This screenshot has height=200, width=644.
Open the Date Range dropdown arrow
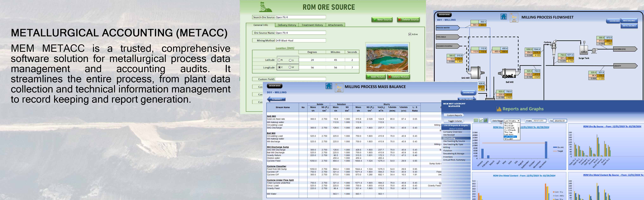point(519,121)
